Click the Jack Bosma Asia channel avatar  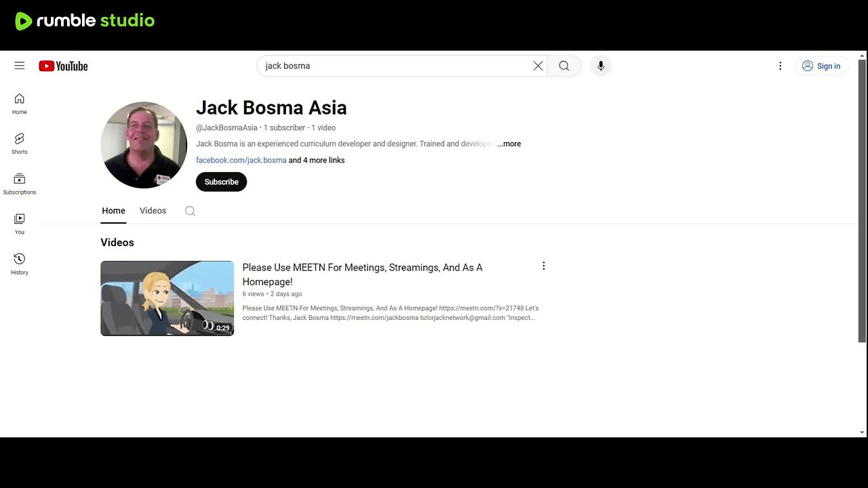pos(144,145)
